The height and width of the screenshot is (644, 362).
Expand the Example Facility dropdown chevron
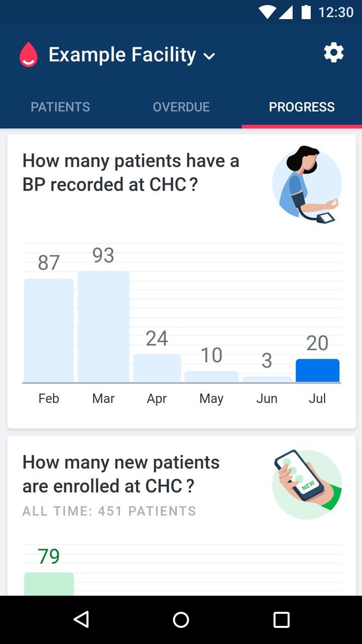click(x=209, y=56)
